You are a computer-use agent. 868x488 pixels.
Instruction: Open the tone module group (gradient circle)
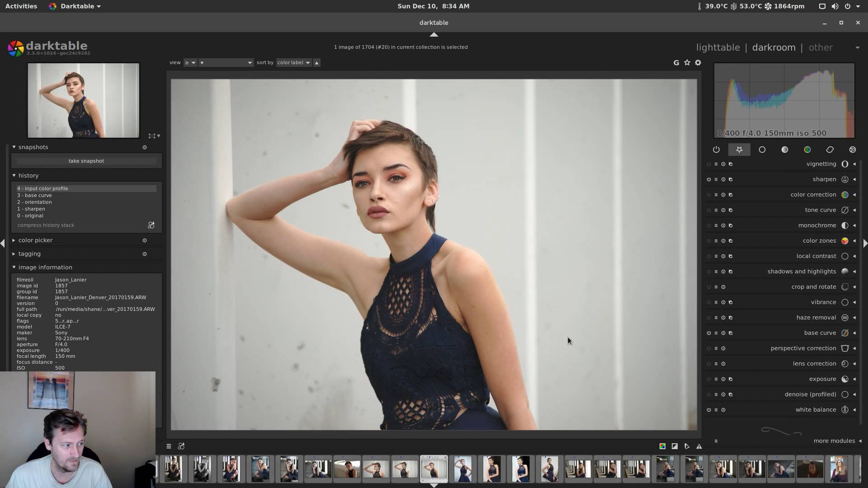[x=784, y=150]
